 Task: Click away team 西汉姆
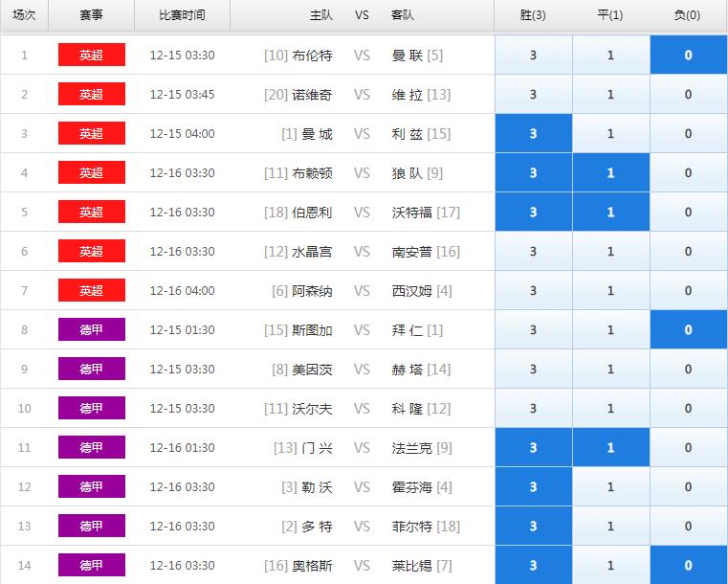tap(411, 291)
